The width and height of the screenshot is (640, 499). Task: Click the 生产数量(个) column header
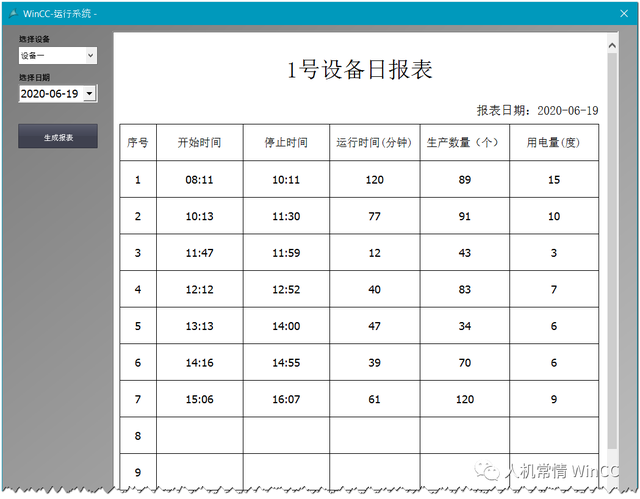[x=464, y=143]
